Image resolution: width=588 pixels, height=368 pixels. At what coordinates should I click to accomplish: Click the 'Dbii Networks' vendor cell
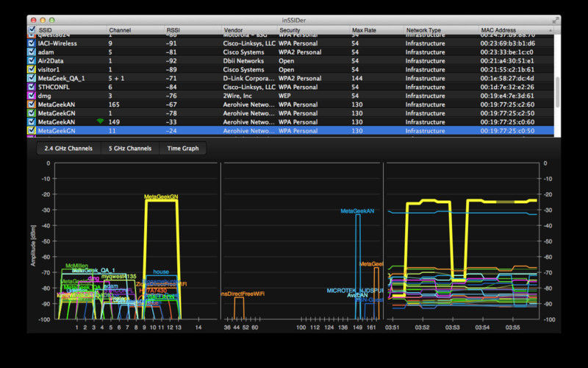(x=243, y=61)
